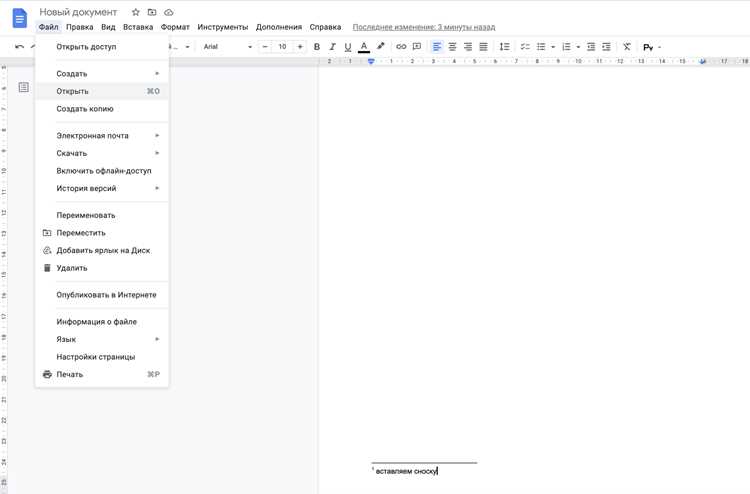The image size is (750, 494).
Task: Click the add comment icon
Action: [x=417, y=46]
